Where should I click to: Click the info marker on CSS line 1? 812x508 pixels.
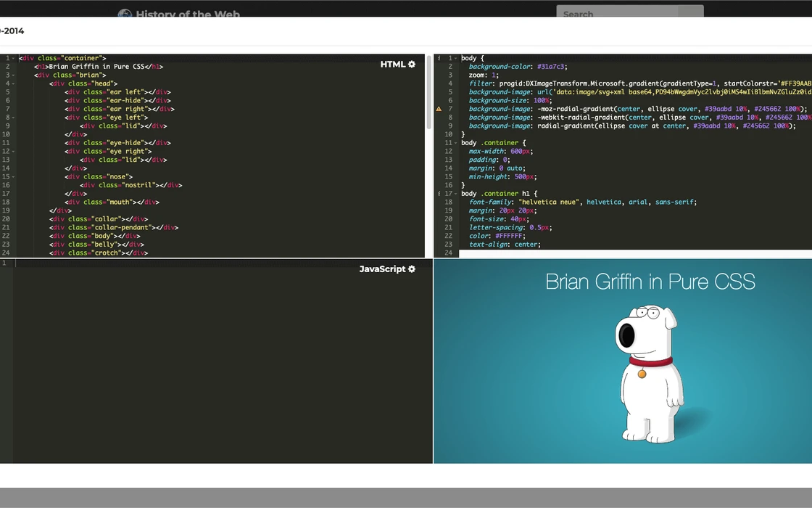439,58
